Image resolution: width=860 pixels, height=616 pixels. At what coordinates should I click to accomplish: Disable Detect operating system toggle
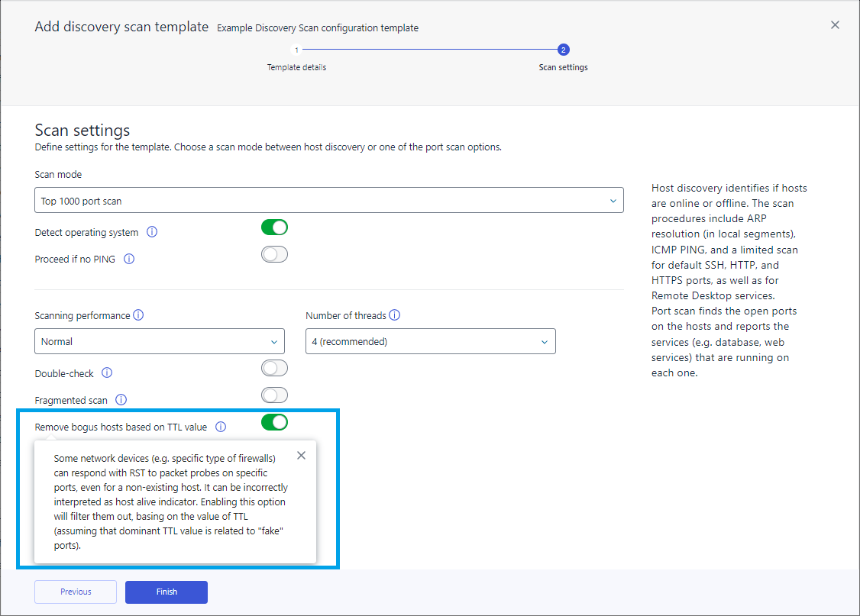274,227
